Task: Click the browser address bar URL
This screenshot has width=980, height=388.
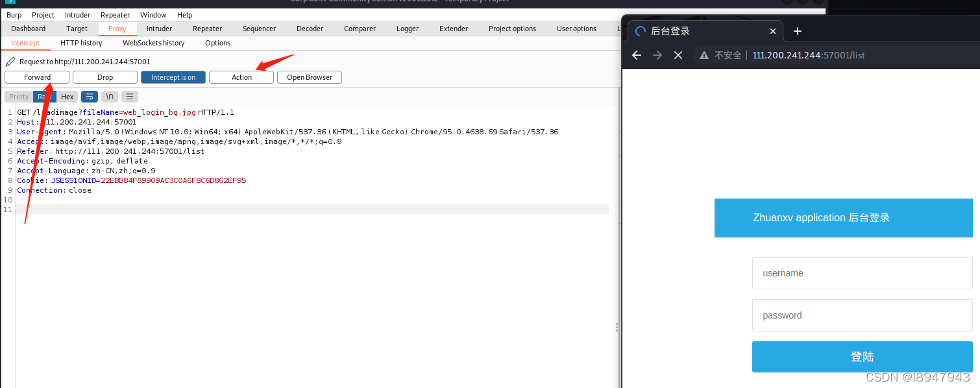Action: click(x=809, y=55)
